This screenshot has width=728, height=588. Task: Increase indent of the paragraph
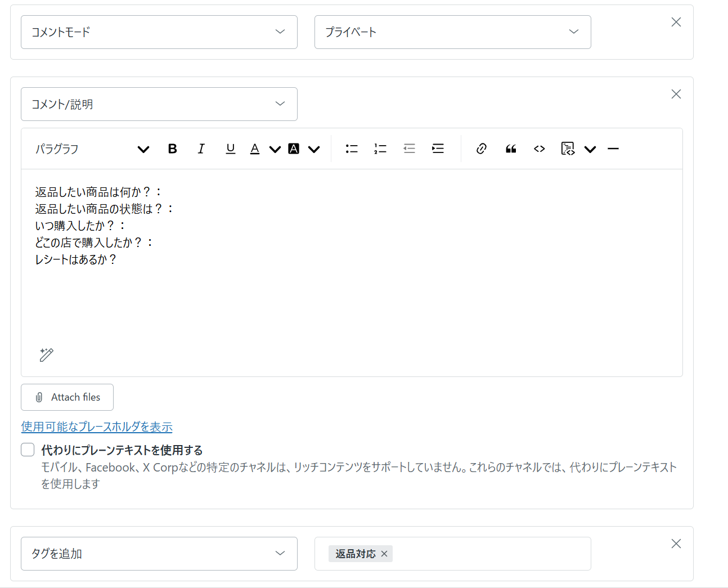coord(438,149)
